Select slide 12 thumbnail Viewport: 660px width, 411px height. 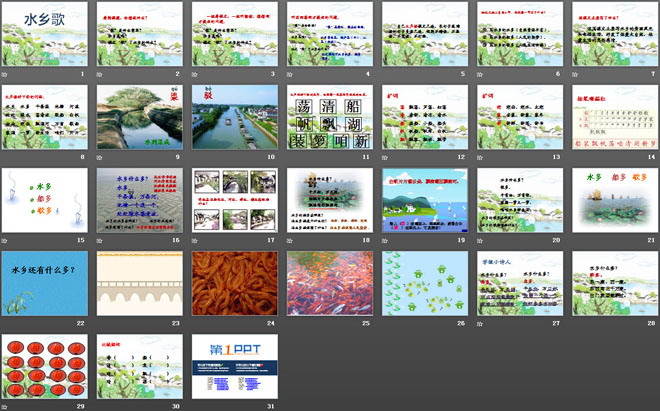[x=425, y=117]
